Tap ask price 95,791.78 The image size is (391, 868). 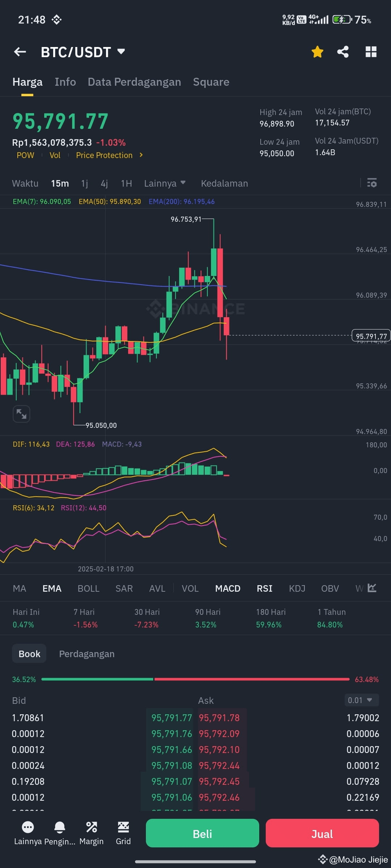coord(219,718)
